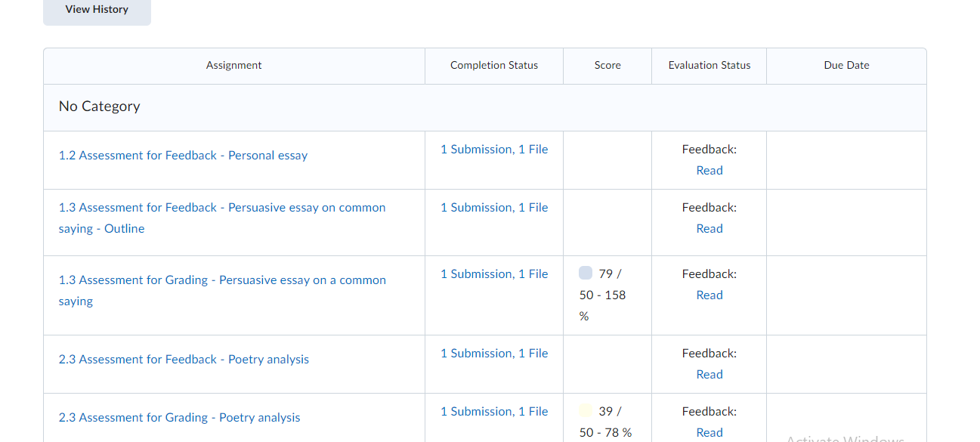Click the pale yellow score swatch beside 39

click(x=586, y=411)
